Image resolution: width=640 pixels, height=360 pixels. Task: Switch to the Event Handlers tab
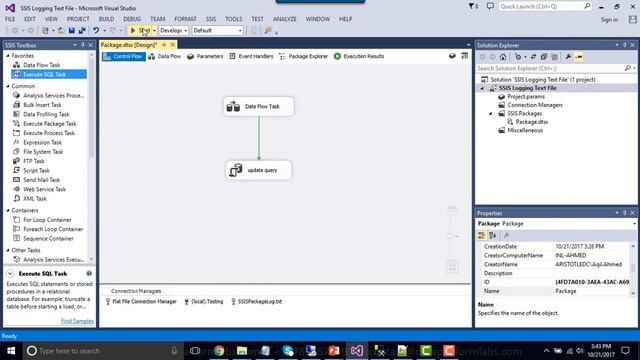click(x=251, y=56)
